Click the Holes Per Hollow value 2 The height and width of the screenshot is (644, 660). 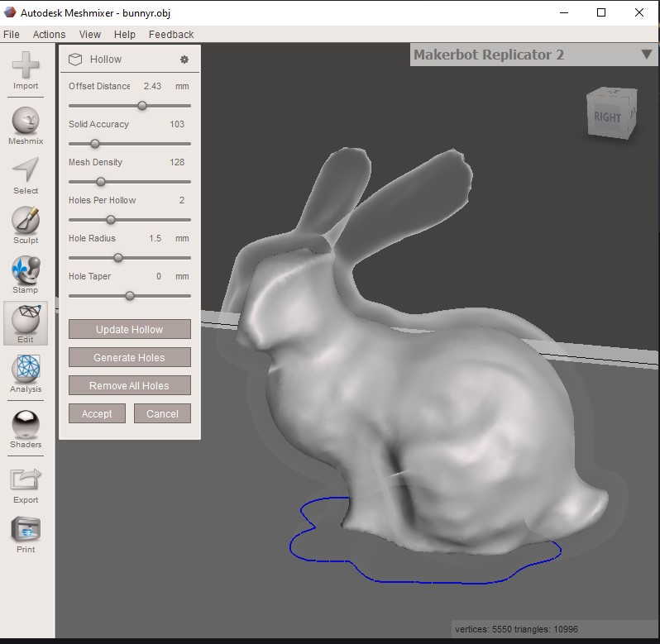tap(182, 200)
